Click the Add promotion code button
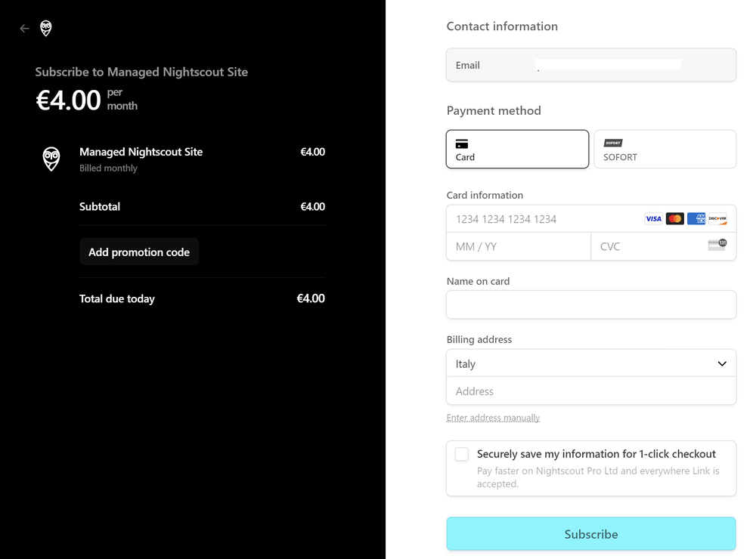Screen dimensions: 756x559 coord(139,252)
